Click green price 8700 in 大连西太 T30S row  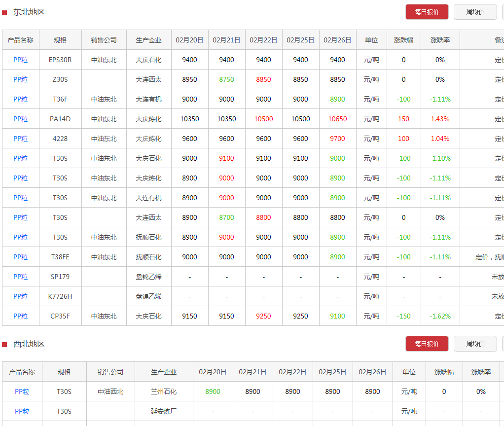pos(227,217)
